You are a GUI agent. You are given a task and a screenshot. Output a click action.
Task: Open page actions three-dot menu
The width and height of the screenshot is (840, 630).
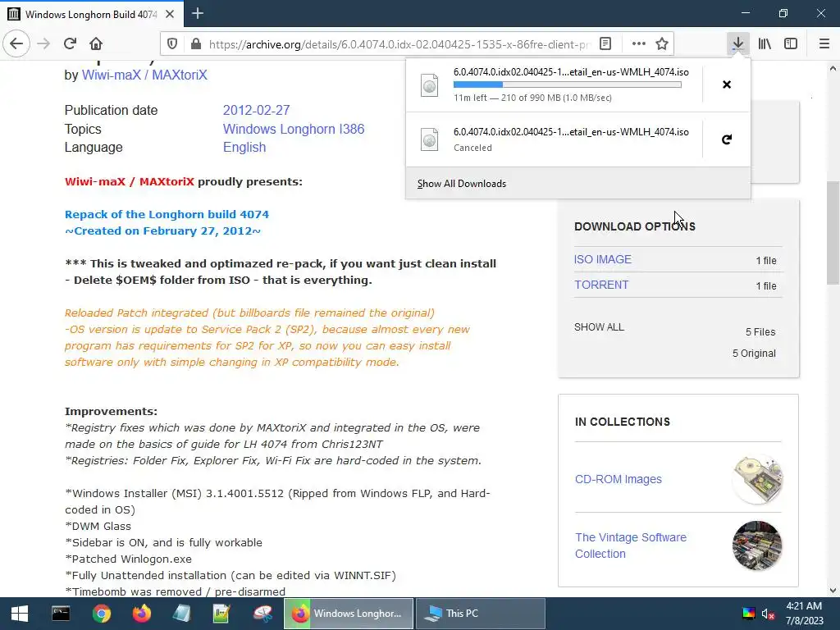point(638,44)
